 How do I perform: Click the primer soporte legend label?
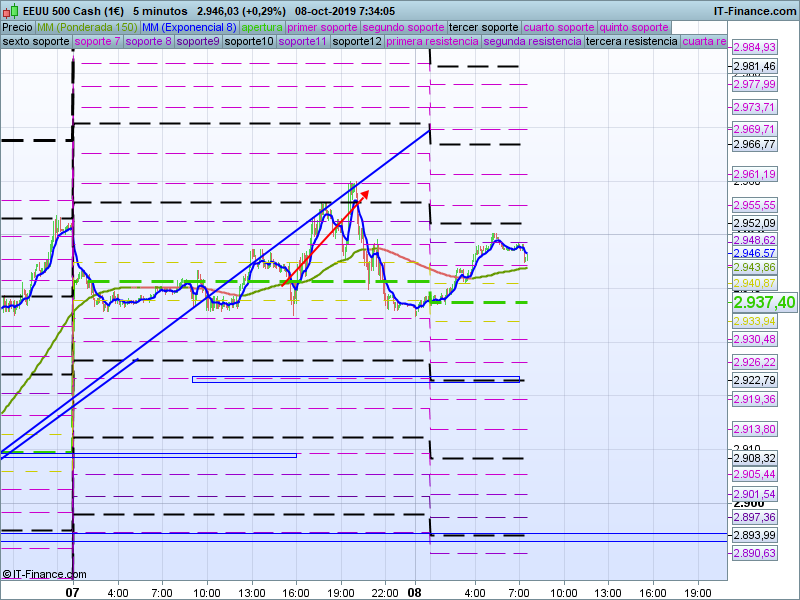(322, 27)
